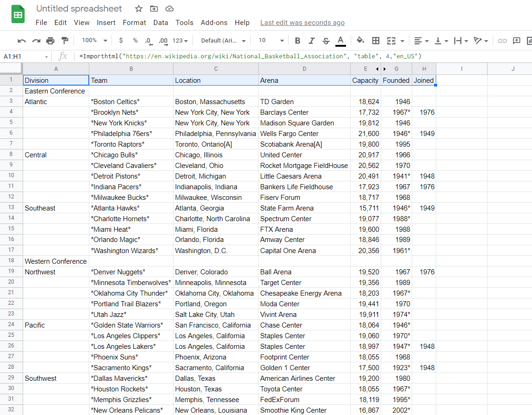Click the select-all corner box
Screen dimensions: 532x415
pos(11,69)
